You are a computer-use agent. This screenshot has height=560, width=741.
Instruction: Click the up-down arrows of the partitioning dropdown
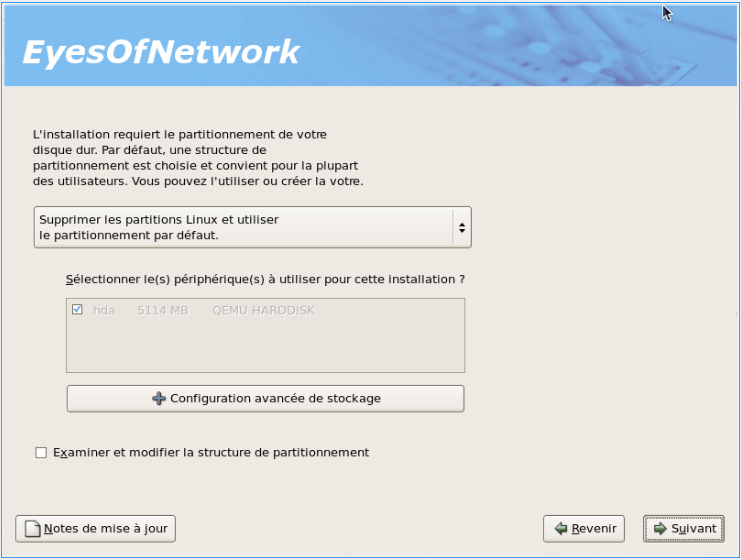pos(461,227)
